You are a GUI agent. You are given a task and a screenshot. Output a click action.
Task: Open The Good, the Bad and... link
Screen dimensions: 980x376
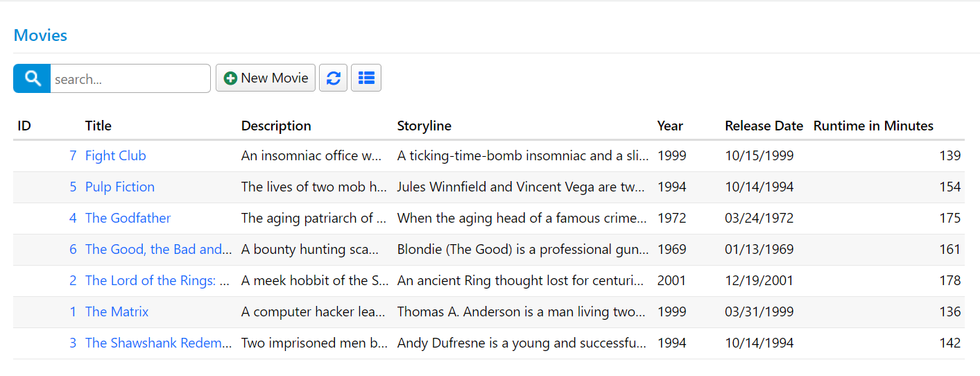(x=158, y=249)
